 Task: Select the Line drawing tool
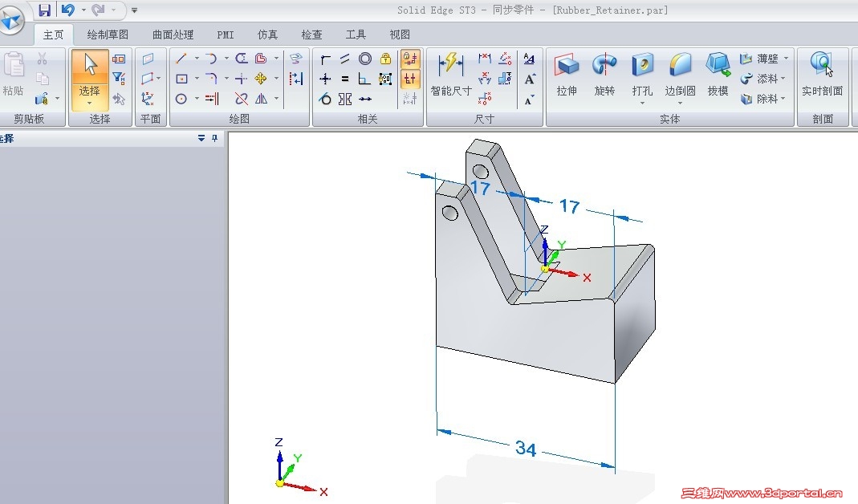(x=181, y=58)
